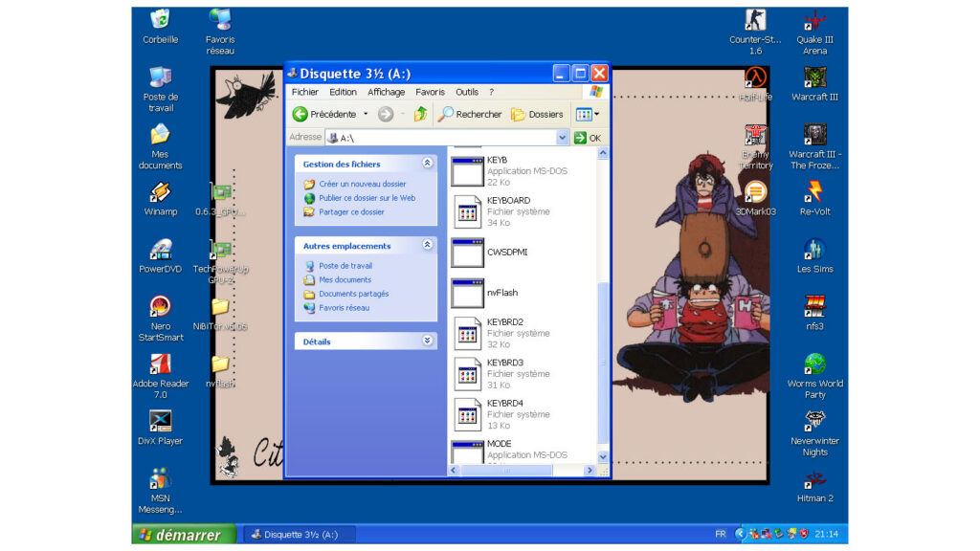The height and width of the screenshot is (551, 980).
Task: Open the Rechercher search tool
Action: tap(470, 114)
